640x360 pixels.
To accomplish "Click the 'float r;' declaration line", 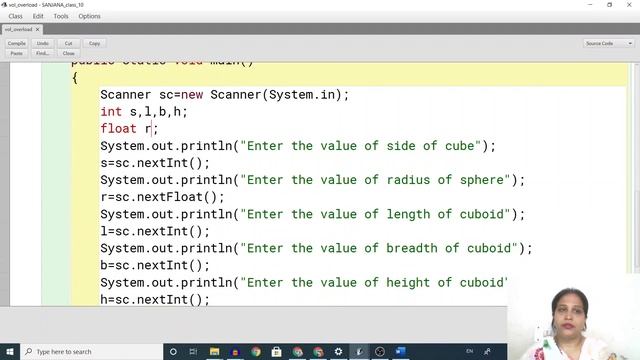I will click(x=129, y=129).
